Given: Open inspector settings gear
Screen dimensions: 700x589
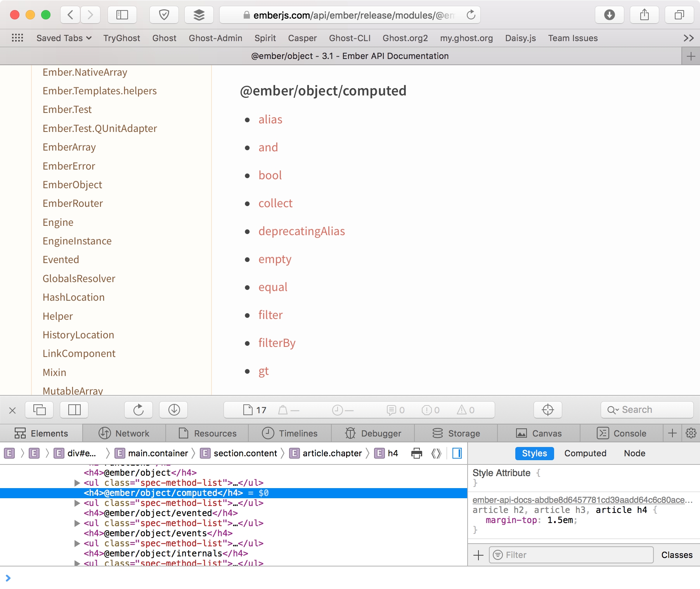Looking at the screenshot, I should [691, 433].
